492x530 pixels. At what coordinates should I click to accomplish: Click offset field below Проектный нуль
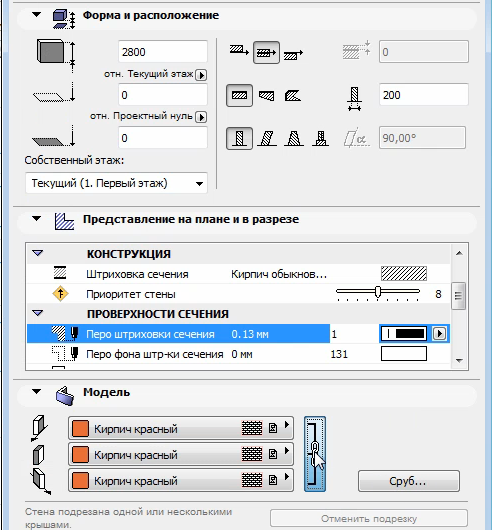[x=163, y=138]
